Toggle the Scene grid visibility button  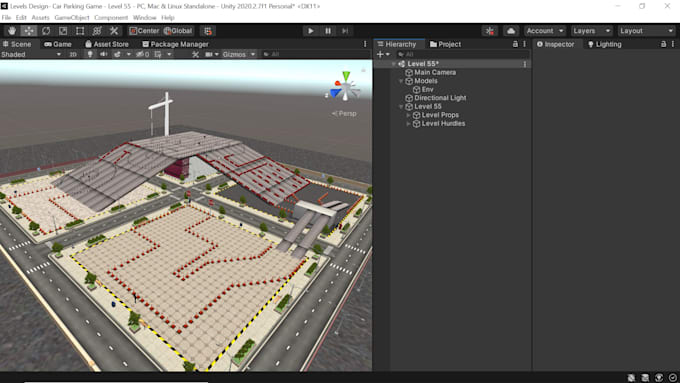(158, 54)
